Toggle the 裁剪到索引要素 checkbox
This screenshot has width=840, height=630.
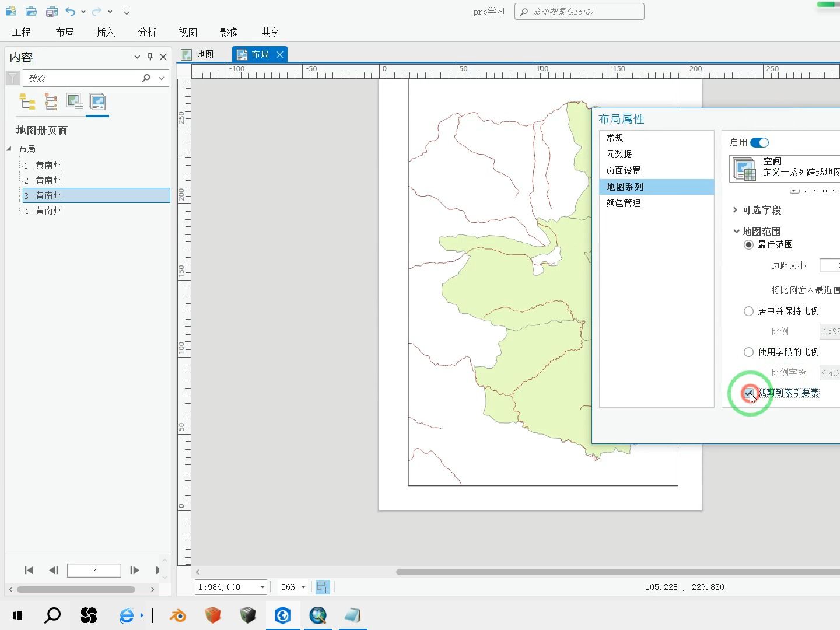749,393
